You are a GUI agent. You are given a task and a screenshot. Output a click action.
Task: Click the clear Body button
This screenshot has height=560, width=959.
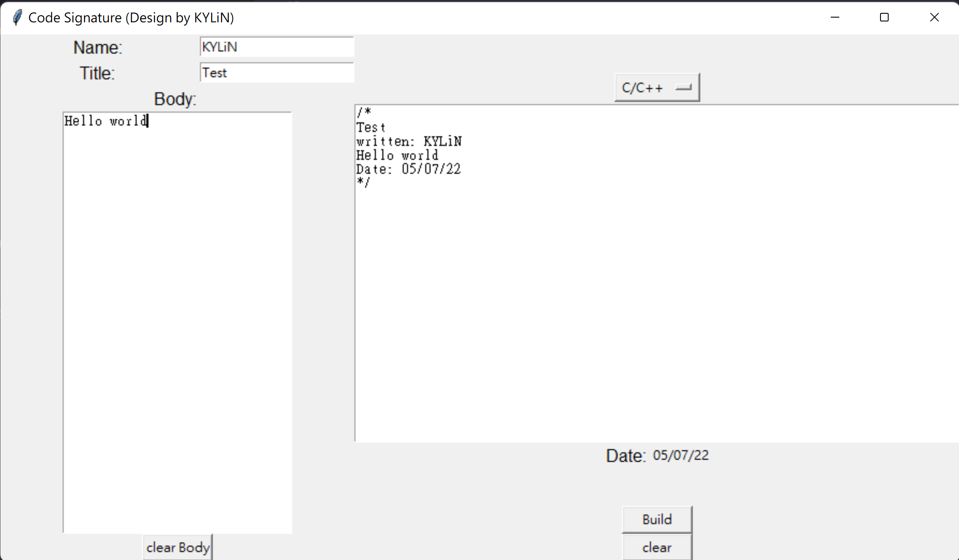pyautogui.click(x=178, y=548)
